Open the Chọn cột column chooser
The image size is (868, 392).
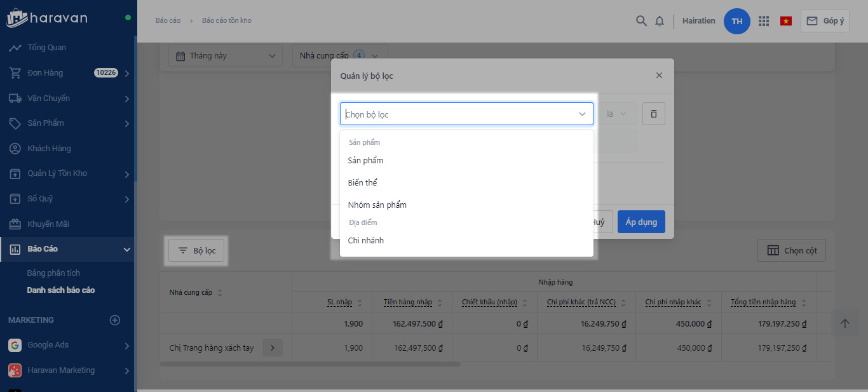[x=791, y=250]
